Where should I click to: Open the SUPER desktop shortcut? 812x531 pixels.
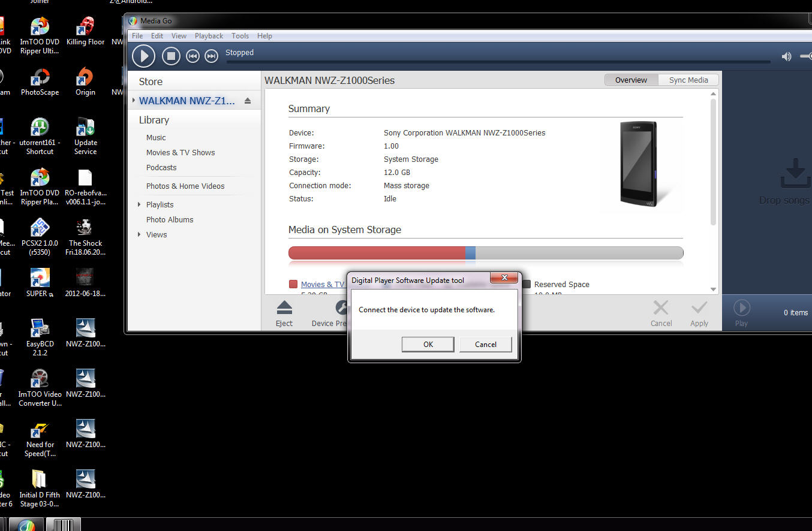[x=40, y=283]
